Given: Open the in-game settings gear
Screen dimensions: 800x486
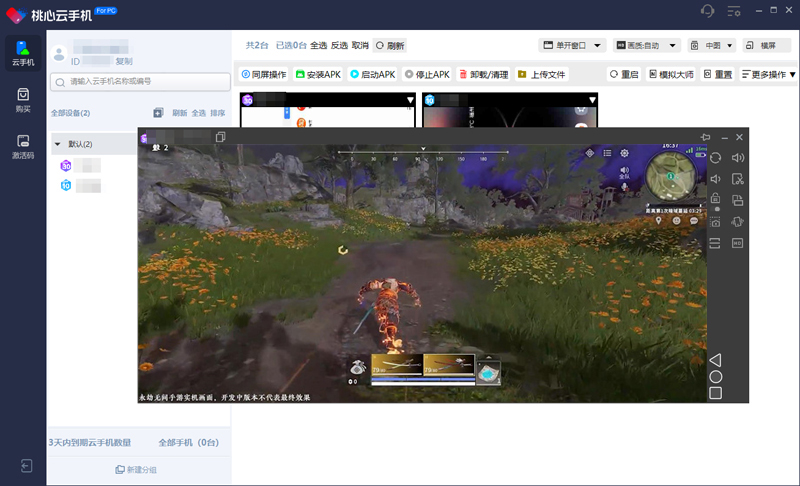Looking at the screenshot, I should [x=624, y=153].
